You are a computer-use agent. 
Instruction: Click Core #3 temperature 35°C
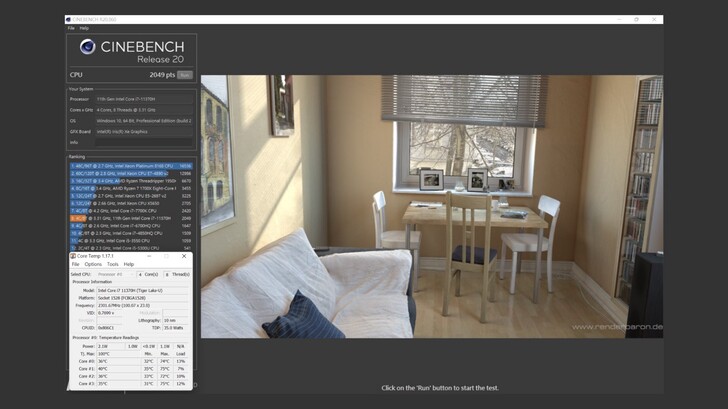coord(118,383)
